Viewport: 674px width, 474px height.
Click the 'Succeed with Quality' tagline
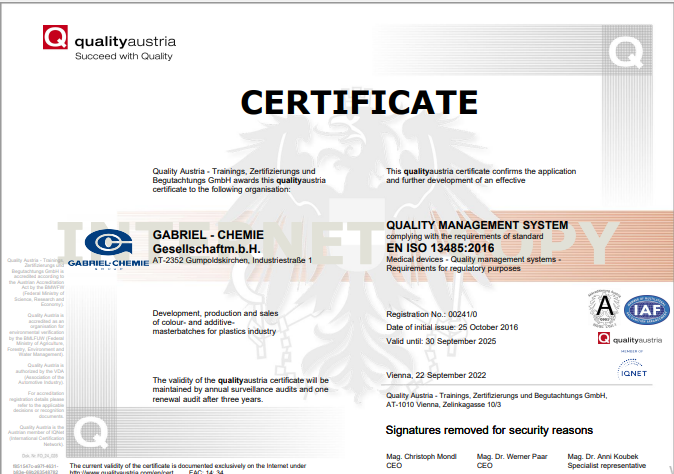click(x=124, y=56)
